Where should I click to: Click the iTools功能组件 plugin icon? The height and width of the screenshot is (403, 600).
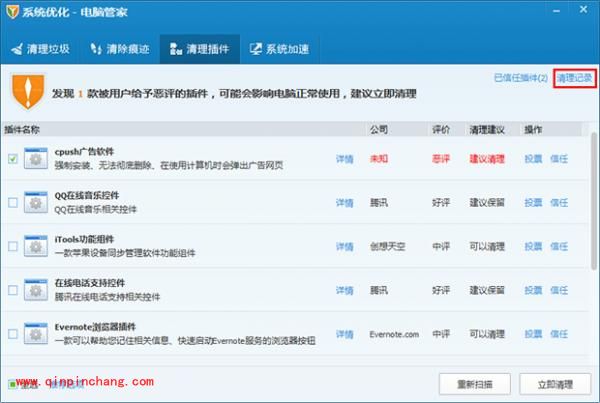tap(36, 246)
